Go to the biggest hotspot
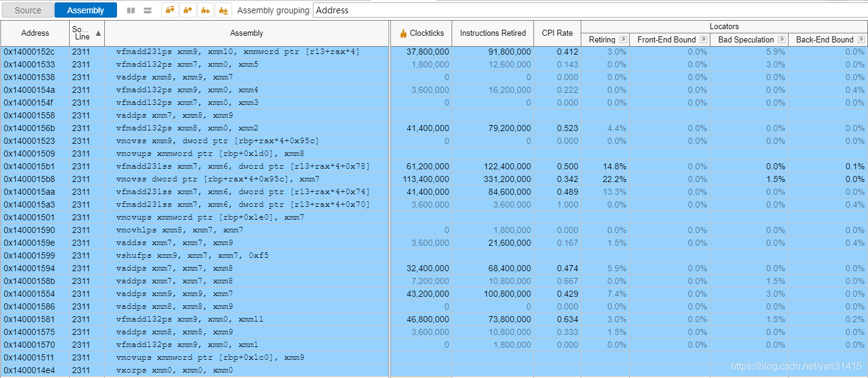Image resolution: width=868 pixels, height=378 pixels. pos(171,10)
